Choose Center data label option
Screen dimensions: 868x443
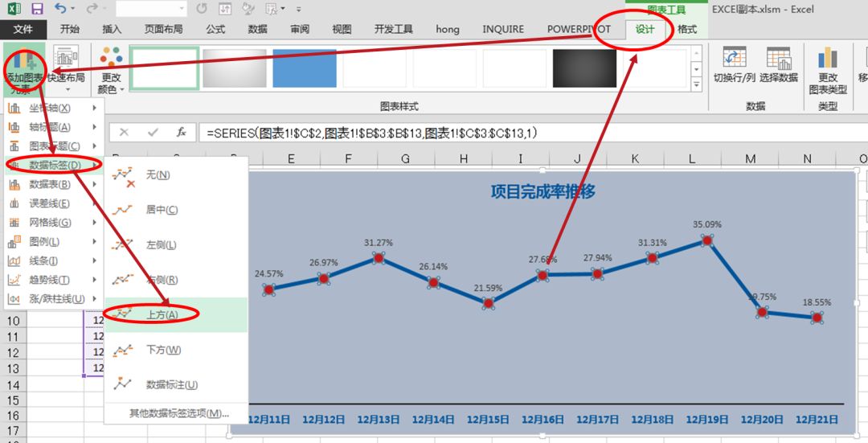[175, 210]
